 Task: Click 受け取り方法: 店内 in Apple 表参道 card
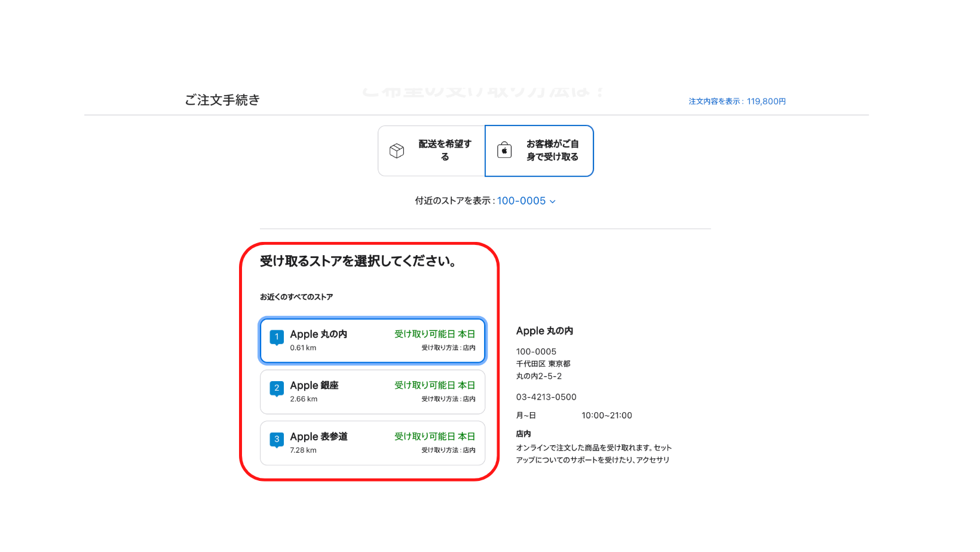[448, 450]
